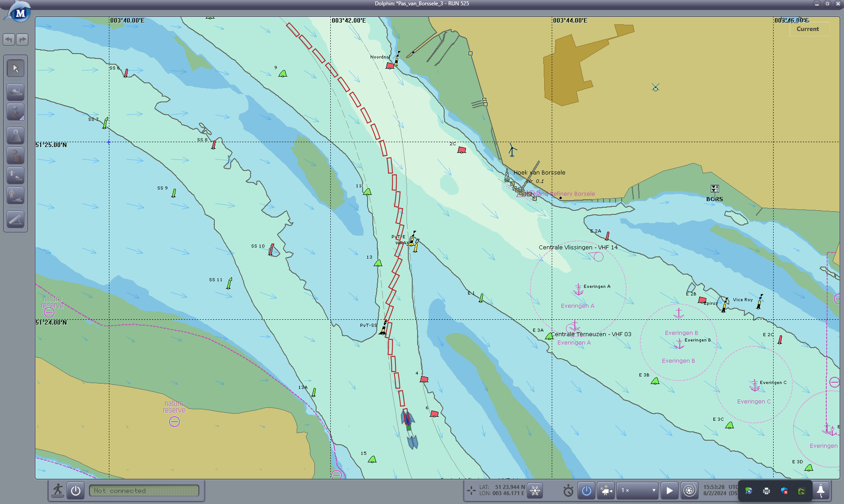Click the Current button
The height and width of the screenshot is (504, 844).
808,29
